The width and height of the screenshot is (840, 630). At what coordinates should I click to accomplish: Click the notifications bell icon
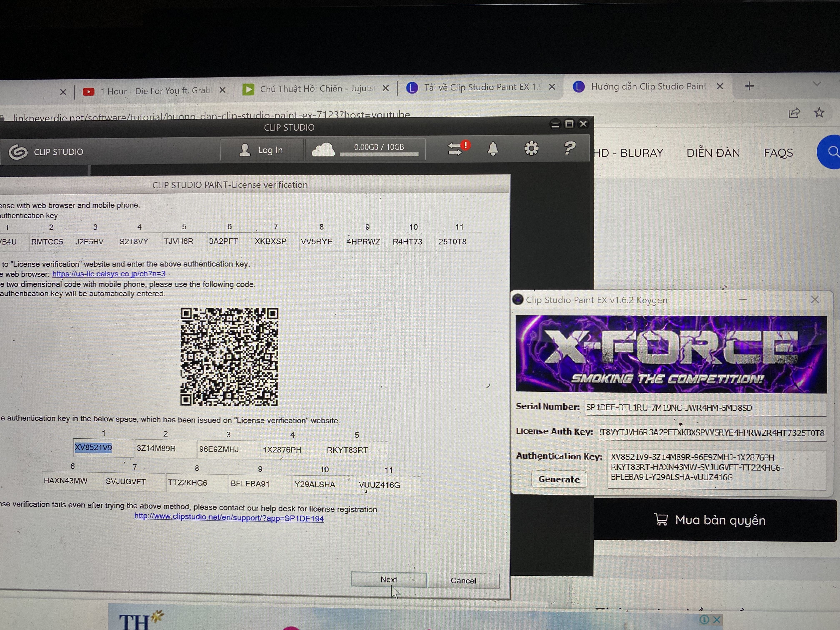pyautogui.click(x=493, y=149)
